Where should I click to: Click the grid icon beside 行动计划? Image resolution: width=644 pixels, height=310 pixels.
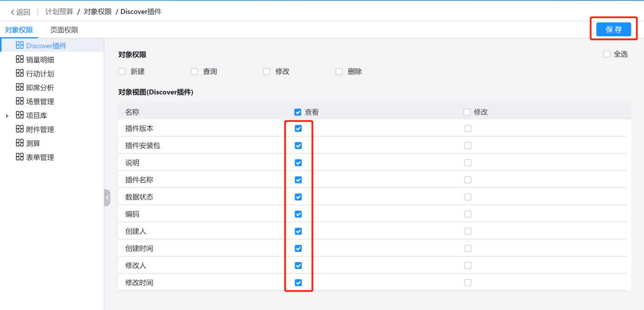point(20,73)
